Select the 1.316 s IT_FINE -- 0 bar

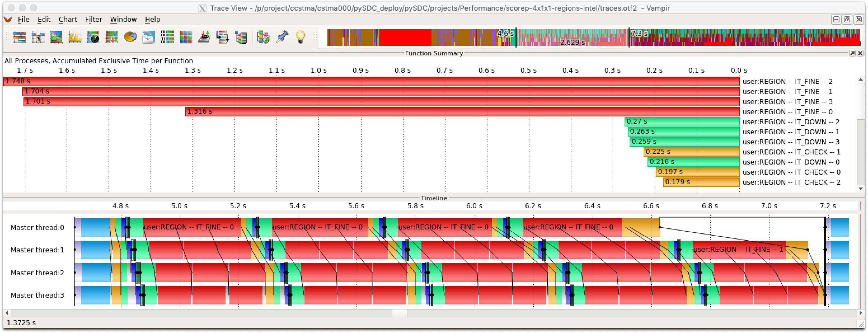[x=462, y=112]
